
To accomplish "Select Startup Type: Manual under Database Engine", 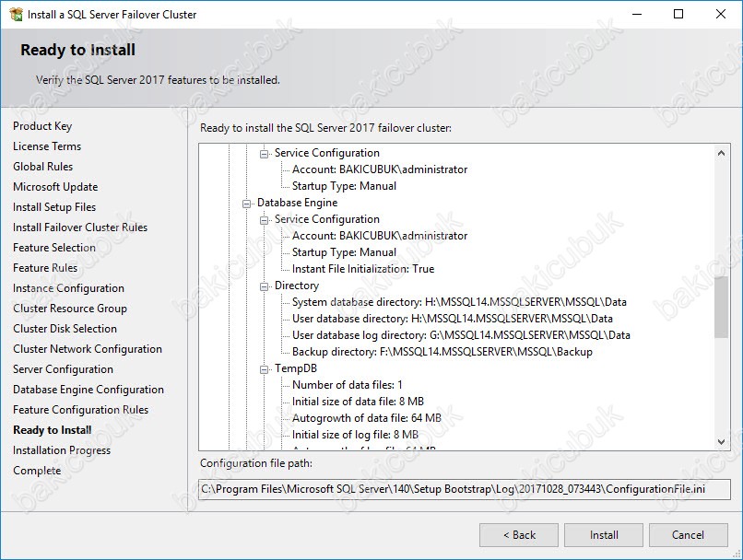I will click(344, 252).
